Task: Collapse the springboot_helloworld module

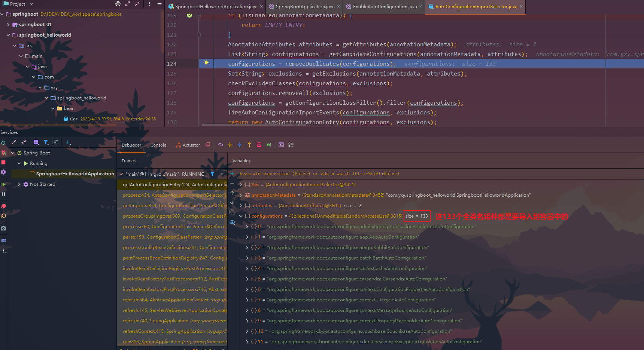Action: tap(8, 35)
